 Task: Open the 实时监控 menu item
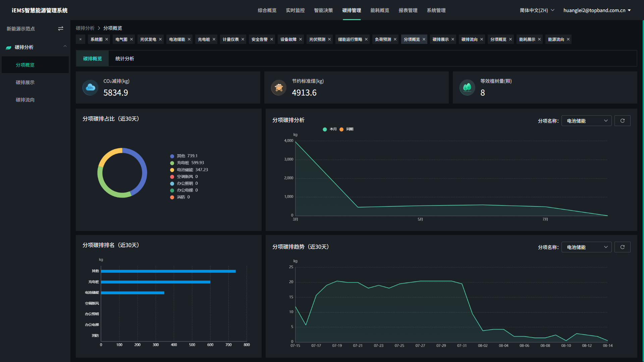click(x=295, y=10)
